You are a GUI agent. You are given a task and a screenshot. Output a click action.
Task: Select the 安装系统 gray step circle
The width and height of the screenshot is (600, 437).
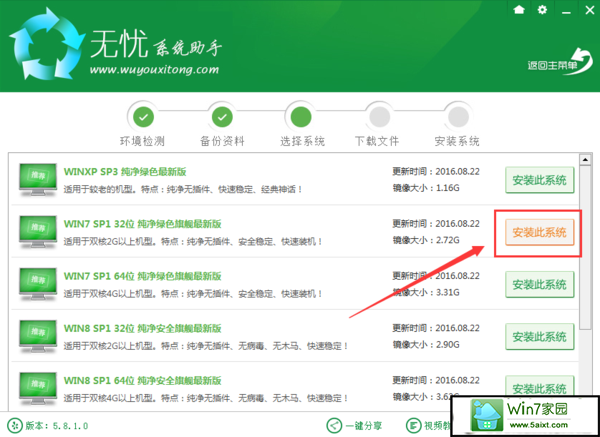458,117
